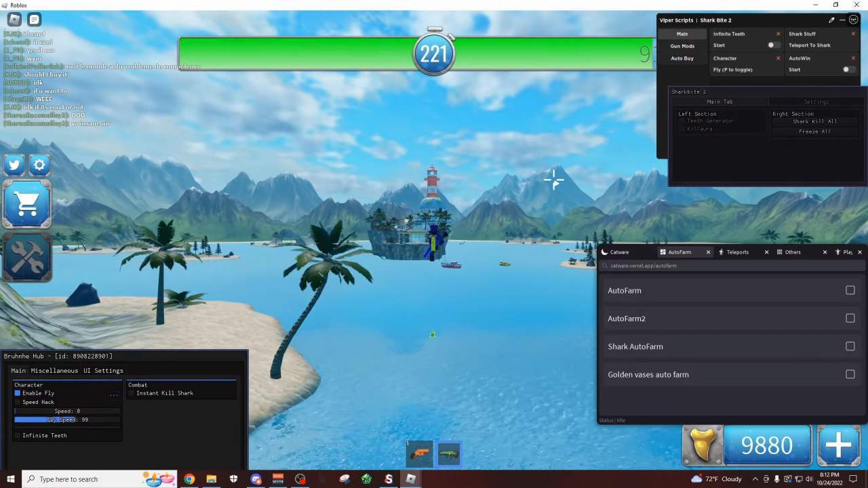
Task: Check the AutoFarm2 checkbox
Action: click(x=850, y=318)
